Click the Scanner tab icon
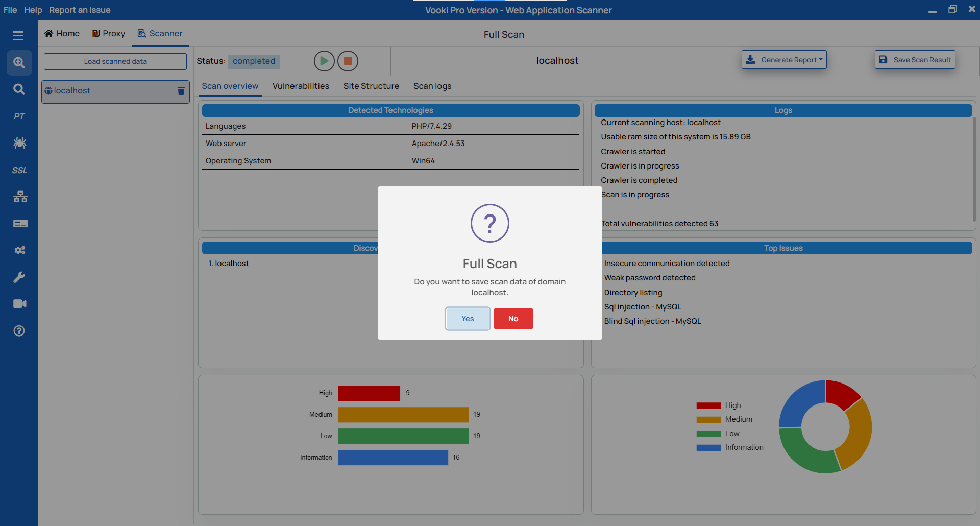The height and width of the screenshot is (526, 980). [142, 33]
